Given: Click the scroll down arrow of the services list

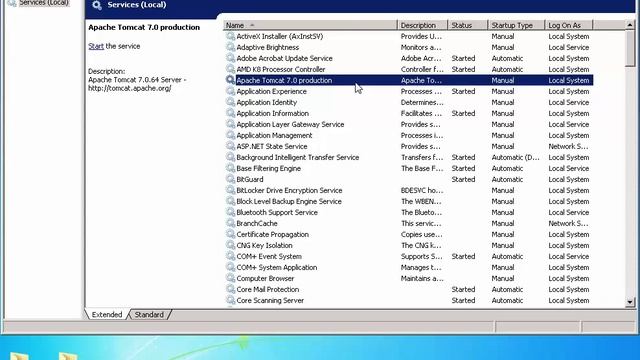Looking at the screenshot, I should tap(630, 302).
